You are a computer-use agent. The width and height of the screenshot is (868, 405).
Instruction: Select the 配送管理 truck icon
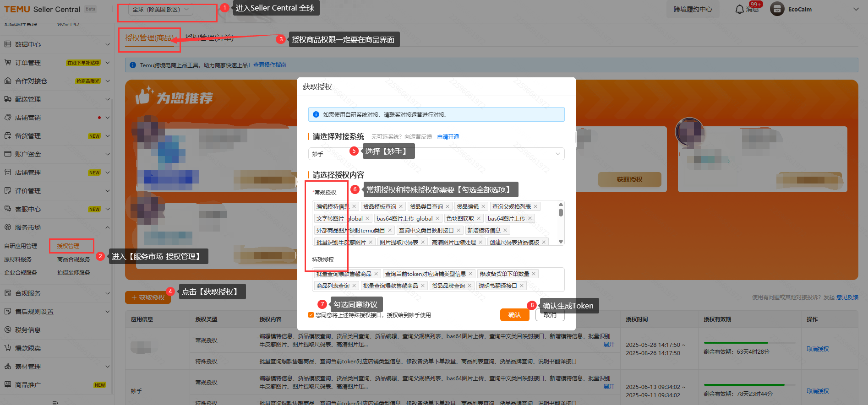point(8,99)
